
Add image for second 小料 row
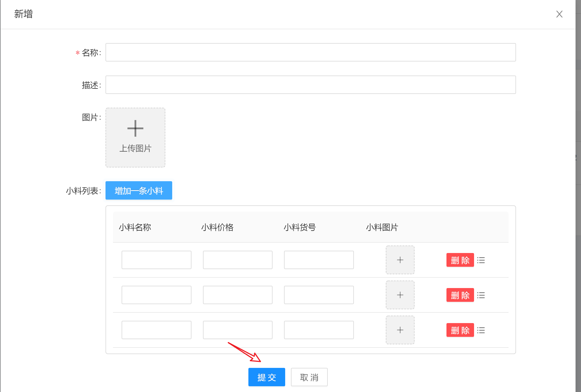(x=400, y=295)
